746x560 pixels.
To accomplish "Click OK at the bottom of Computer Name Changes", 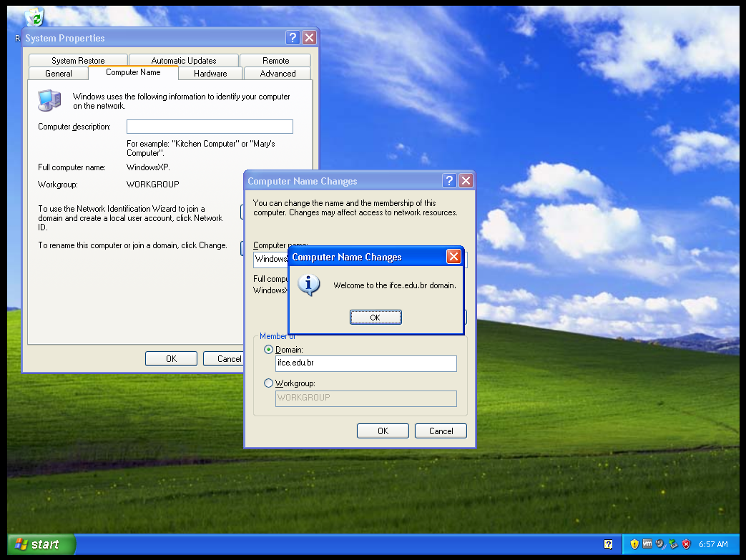I will point(383,431).
